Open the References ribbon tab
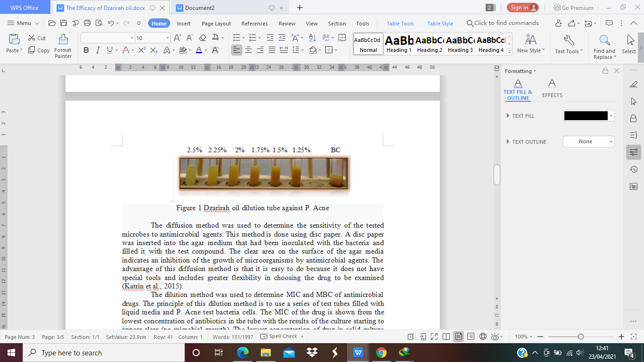The width and height of the screenshot is (644, 362). (255, 24)
